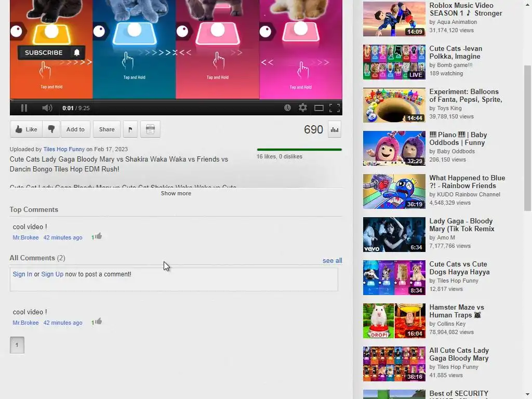This screenshot has width=532, height=399.
Task: Open Roblox Music Video Stronger thumbnail
Action: click(394, 19)
